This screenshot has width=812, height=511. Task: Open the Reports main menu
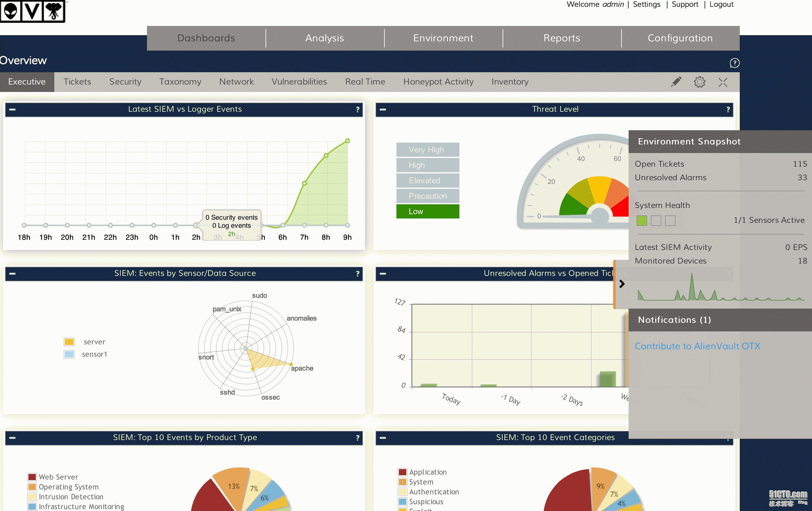[562, 38]
